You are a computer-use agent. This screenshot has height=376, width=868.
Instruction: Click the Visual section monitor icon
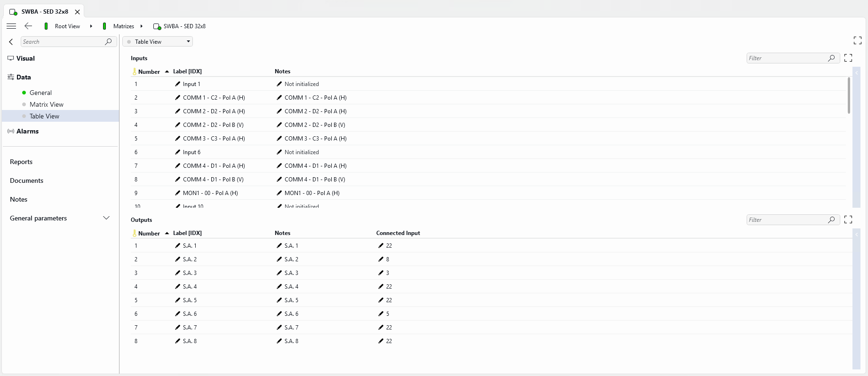pyautogui.click(x=10, y=58)
